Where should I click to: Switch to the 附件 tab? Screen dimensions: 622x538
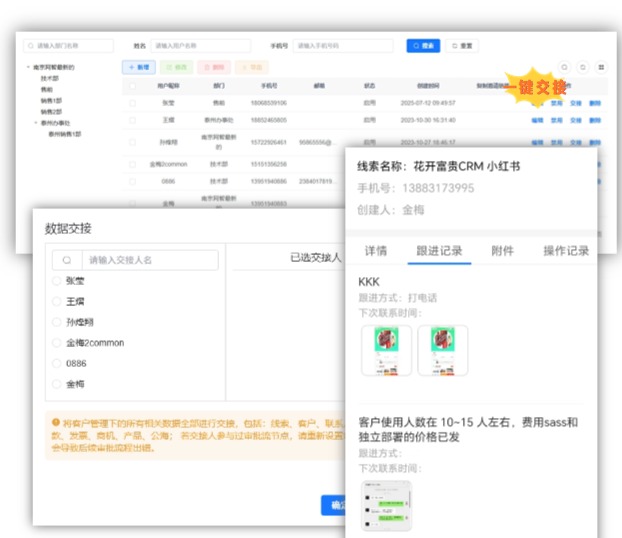pos(502,251)
